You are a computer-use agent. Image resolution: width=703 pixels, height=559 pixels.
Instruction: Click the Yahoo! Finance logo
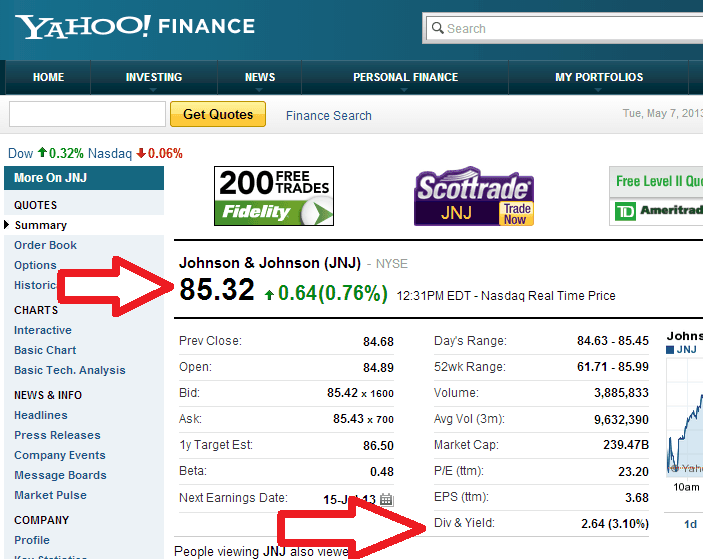click(135, 26)
